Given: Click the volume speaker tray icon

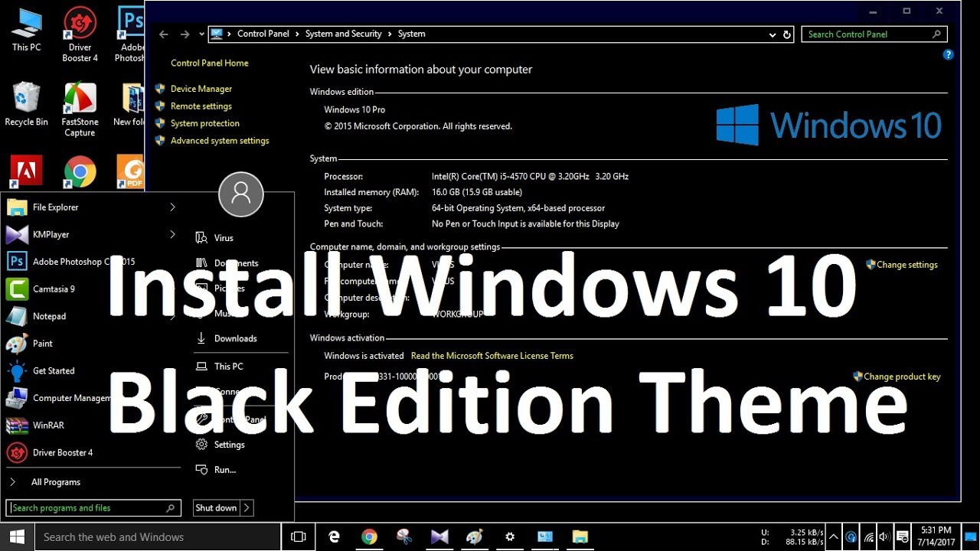Looking at the screenshot, I should coord(885,537).
